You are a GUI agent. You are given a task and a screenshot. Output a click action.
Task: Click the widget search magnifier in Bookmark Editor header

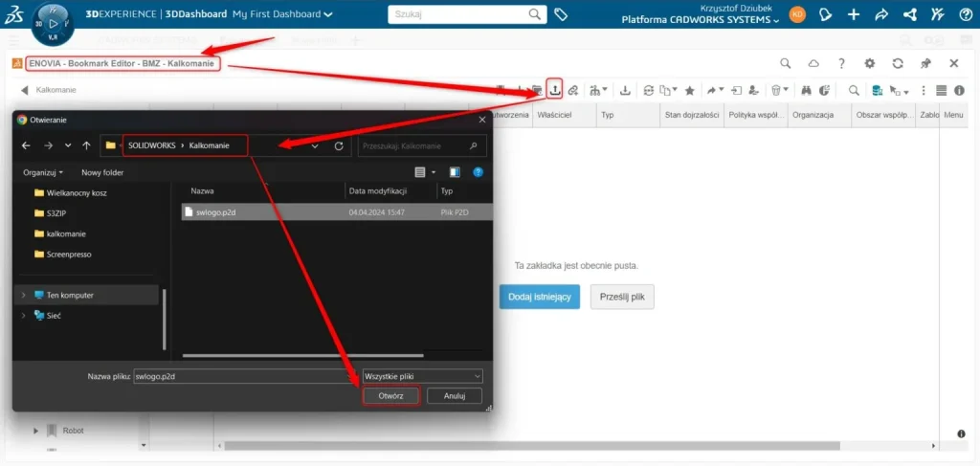786,63
